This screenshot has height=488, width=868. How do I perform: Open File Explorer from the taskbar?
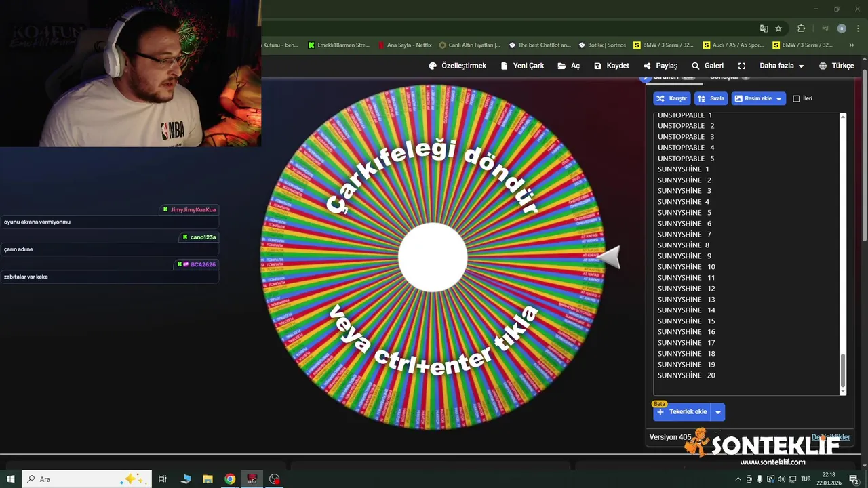208,479
